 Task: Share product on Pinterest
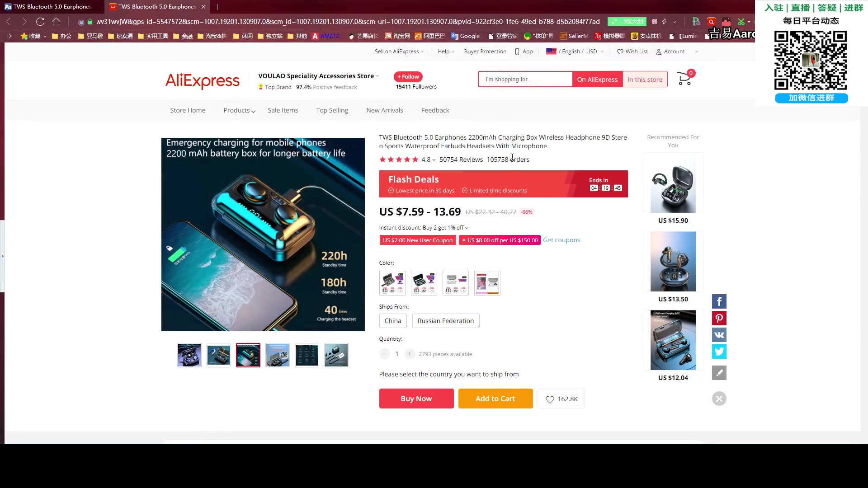pyautogui.click(x=719, y=318)
